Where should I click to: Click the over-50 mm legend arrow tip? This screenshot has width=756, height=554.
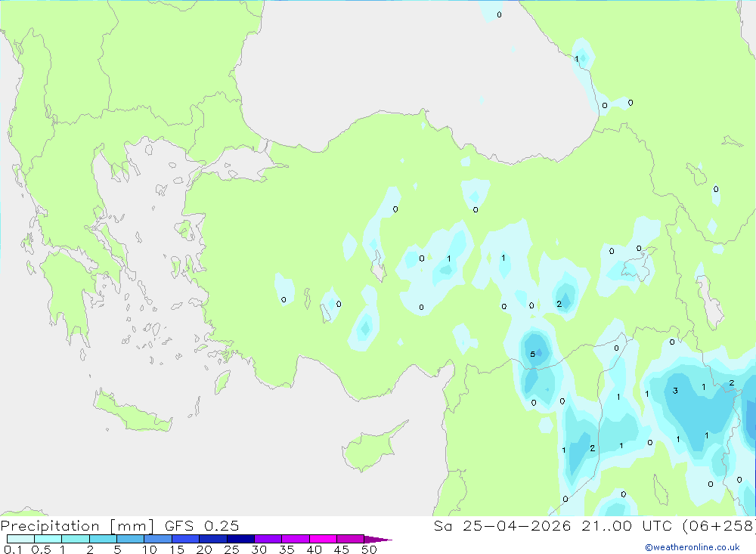click(377, 539)
